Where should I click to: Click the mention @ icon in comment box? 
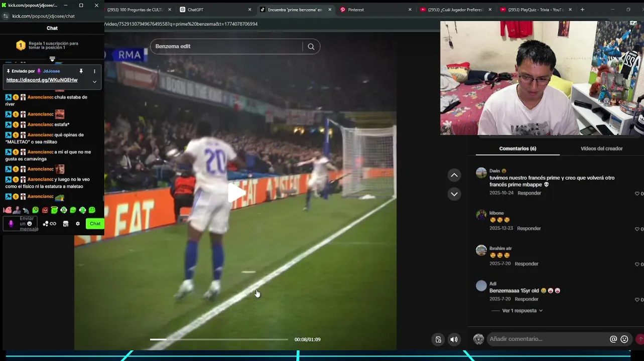tap(613, 339)
